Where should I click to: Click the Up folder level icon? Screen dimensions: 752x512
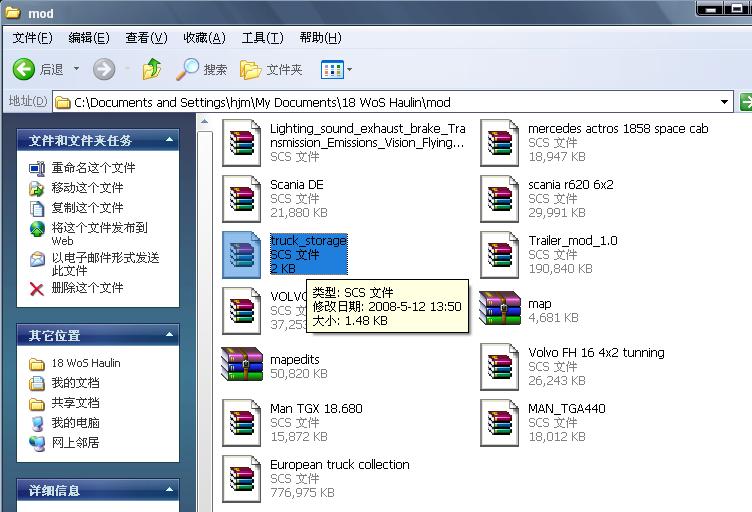pos(152,69)
